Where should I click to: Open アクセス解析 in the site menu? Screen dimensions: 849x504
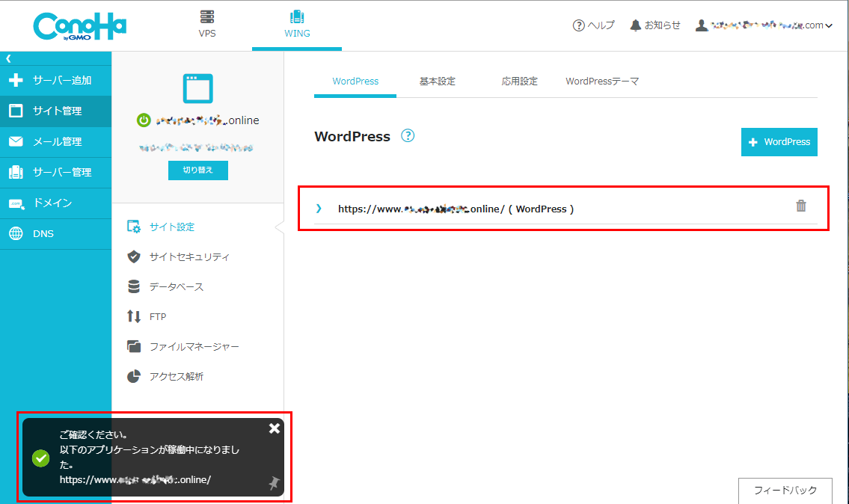pyautogui.click(x=176, y=377)
